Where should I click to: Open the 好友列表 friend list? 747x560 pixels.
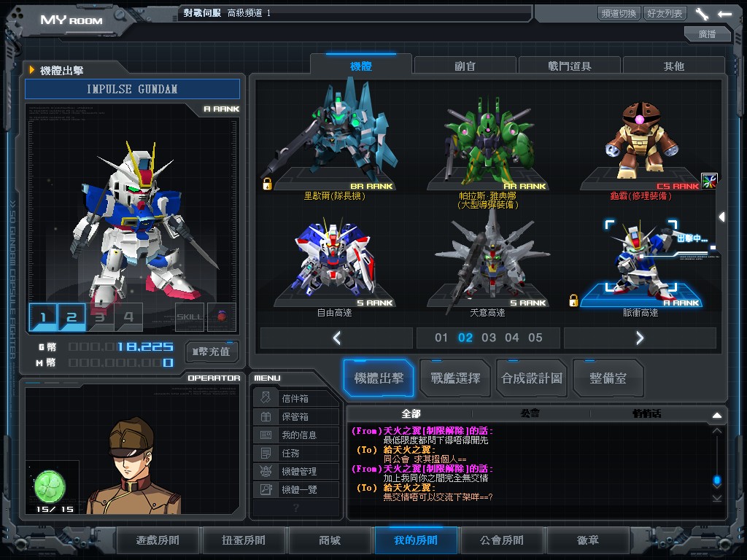(x=665, y=13)
